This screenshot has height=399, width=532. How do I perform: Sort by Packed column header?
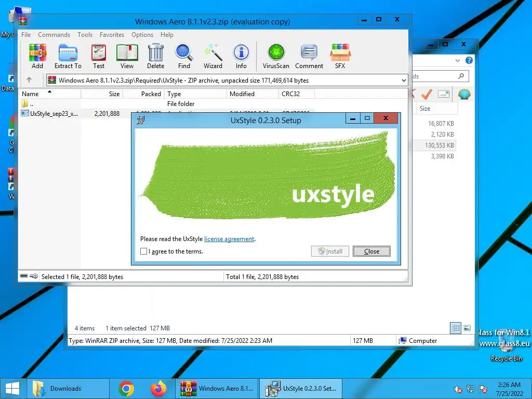pos(143,94)
